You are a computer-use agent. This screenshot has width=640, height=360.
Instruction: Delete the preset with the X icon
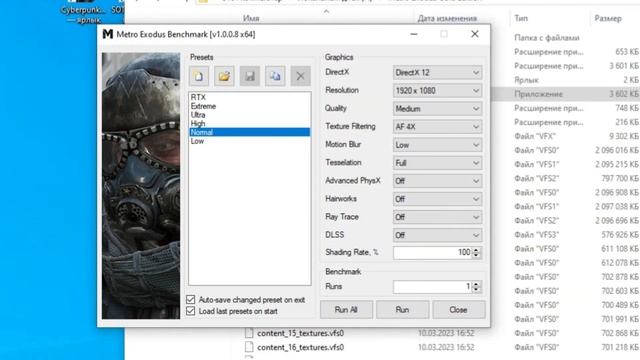(x=300, y=76)
